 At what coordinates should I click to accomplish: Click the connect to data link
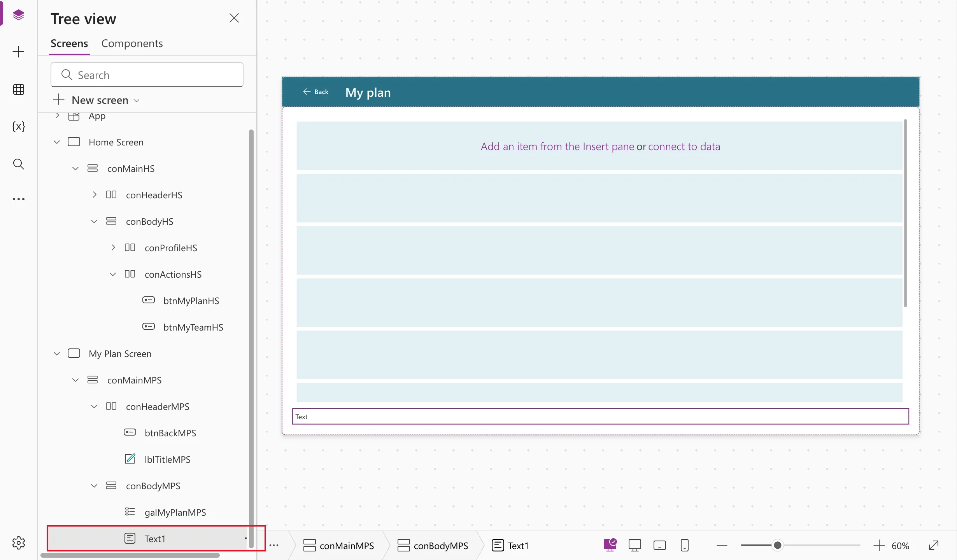pos(684,147)
